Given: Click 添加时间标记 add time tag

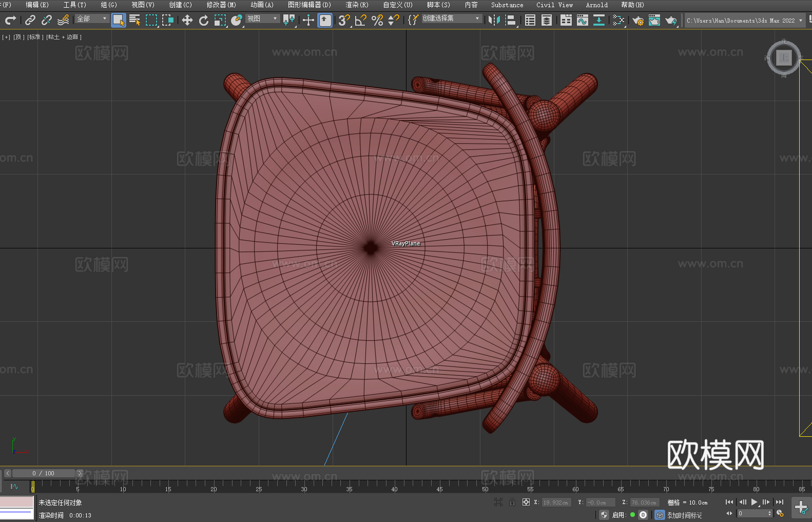Looking at the screenshot, I should (684, 515).
